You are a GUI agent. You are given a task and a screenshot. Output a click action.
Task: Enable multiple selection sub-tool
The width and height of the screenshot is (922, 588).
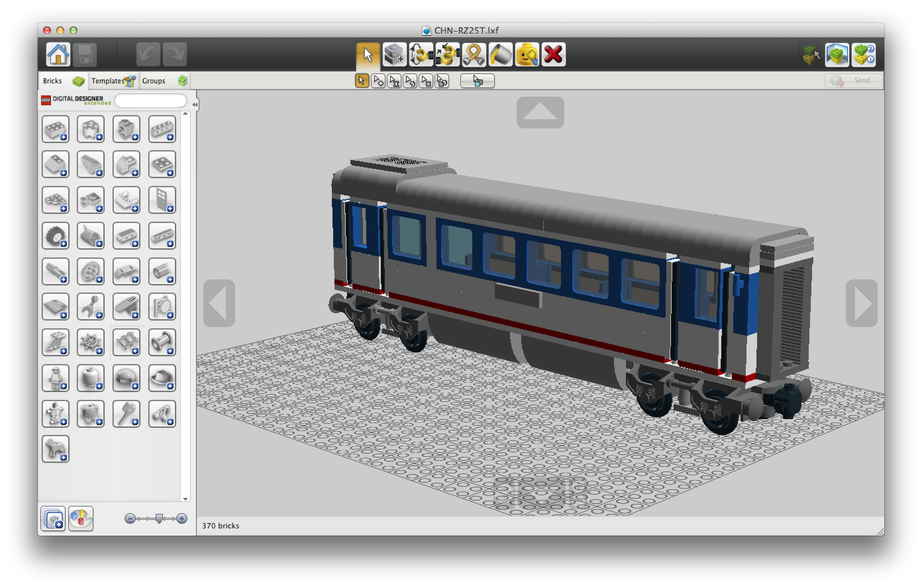point(378,81)
